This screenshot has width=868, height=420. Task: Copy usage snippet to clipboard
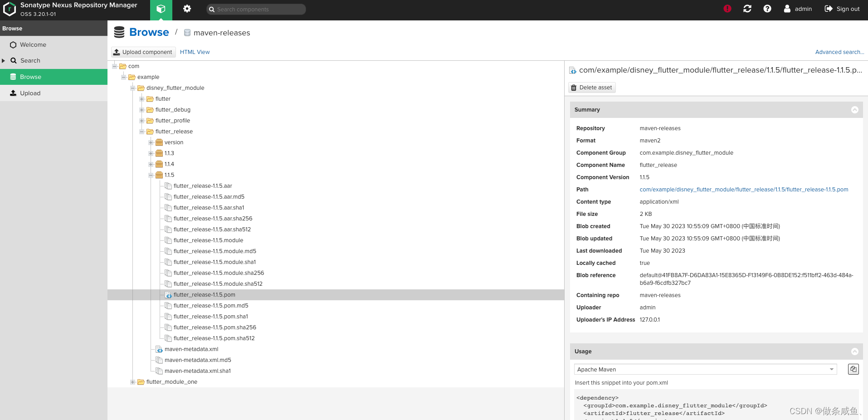tap(853, 369)
